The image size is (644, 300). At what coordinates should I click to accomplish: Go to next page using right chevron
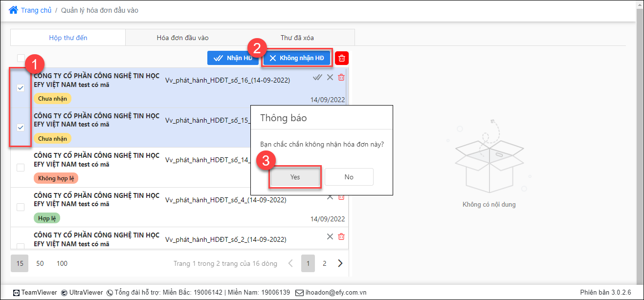tap(340, 263)
